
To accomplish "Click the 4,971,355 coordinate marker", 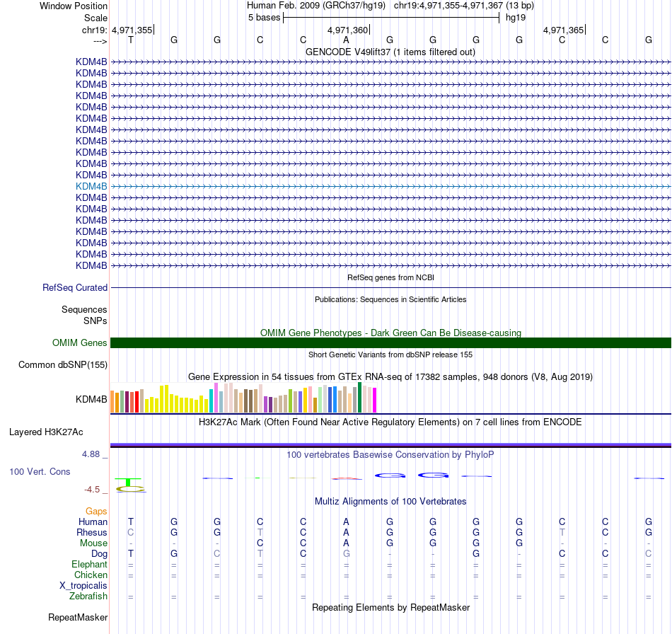I will point(132,30).
